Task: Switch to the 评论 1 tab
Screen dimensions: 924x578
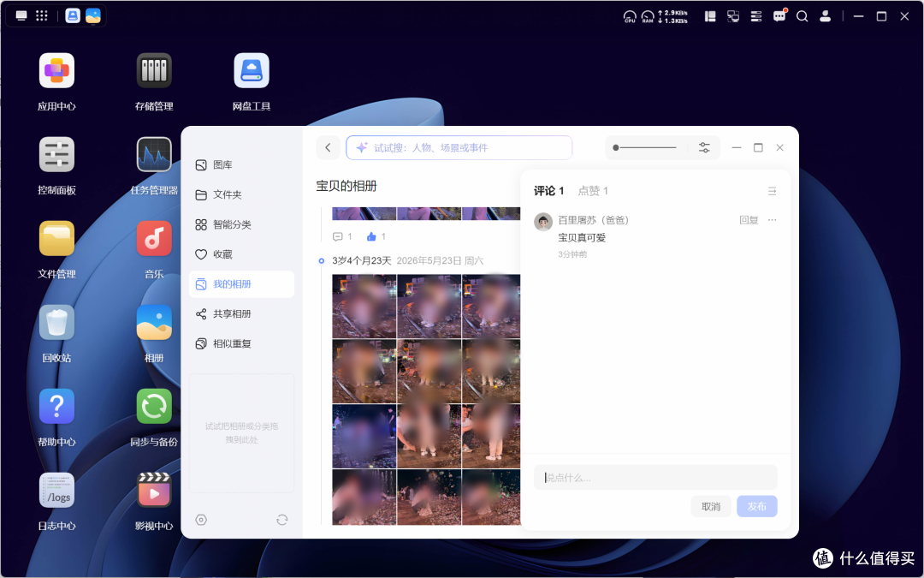Action: (x=548, y=190)
